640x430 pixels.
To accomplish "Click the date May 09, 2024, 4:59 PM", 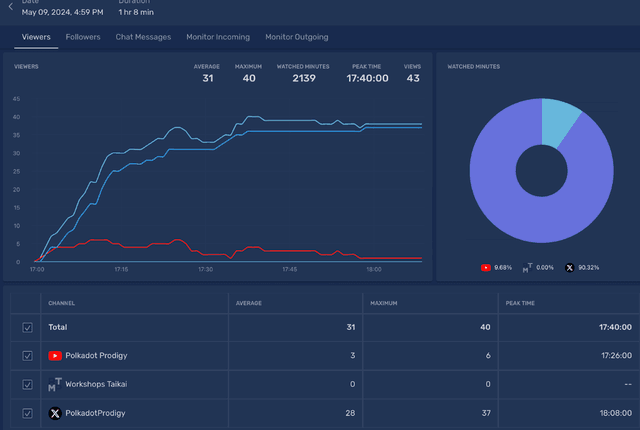I will (x=62, y=12).
